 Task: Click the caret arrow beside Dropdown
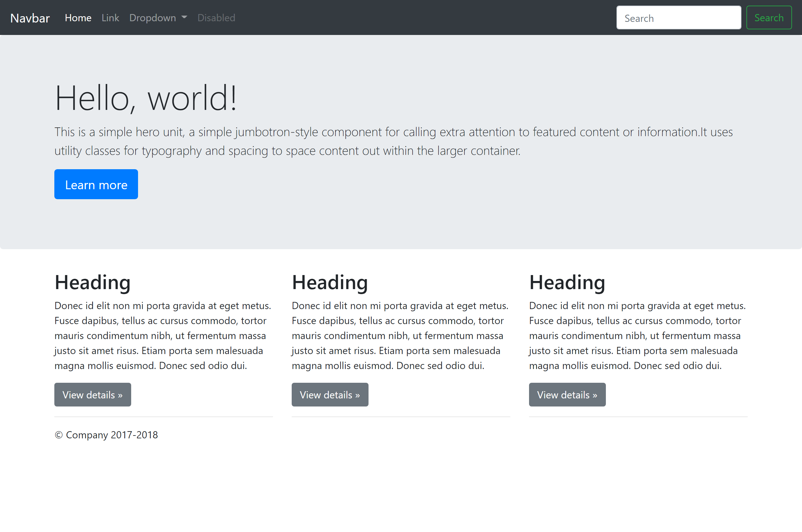pyautogui.click(x=184, y=17)
